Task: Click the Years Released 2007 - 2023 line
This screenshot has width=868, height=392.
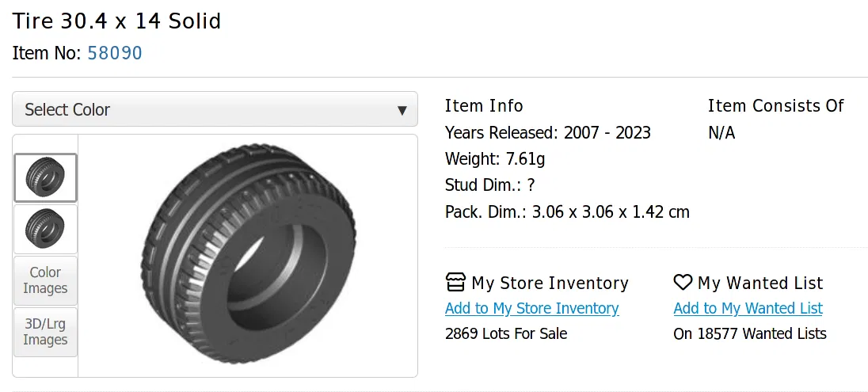Action: [547, 132]
